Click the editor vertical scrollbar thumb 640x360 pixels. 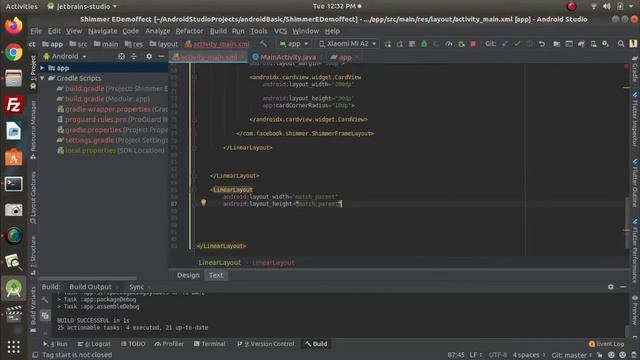627,222
